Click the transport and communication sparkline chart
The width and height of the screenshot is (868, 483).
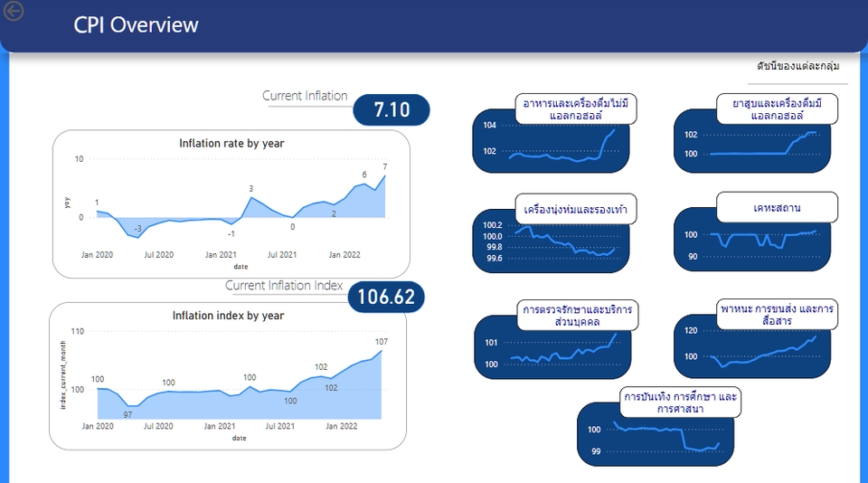click(x=751, y=346)
